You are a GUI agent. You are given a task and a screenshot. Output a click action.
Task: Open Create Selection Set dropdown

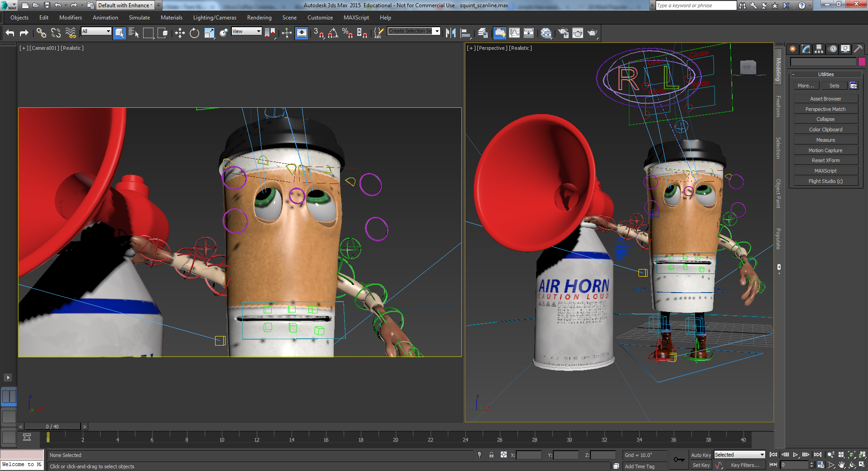pyautogui.click(x=414, y=31)
